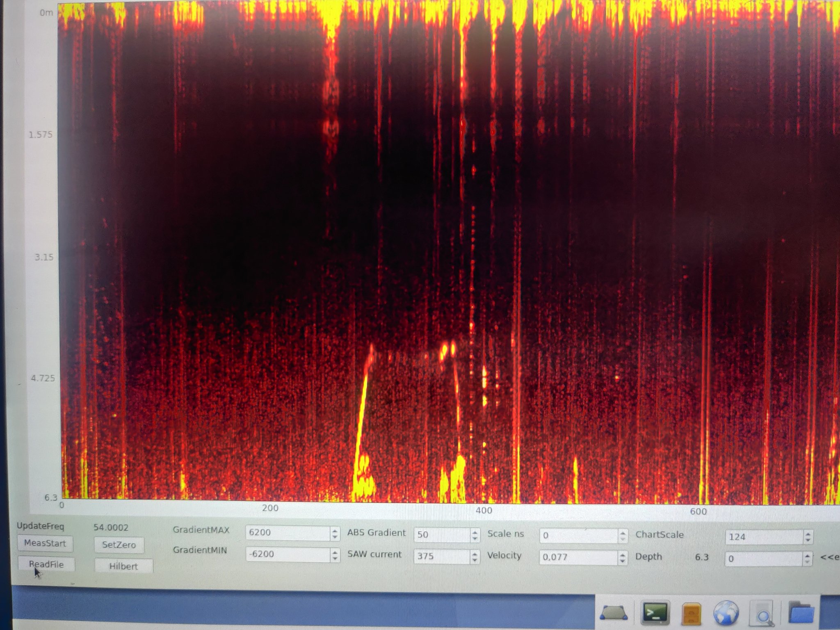Increment Scale ns with up arrow
This screenshot has width=840, height=630.
pos(623,532)
